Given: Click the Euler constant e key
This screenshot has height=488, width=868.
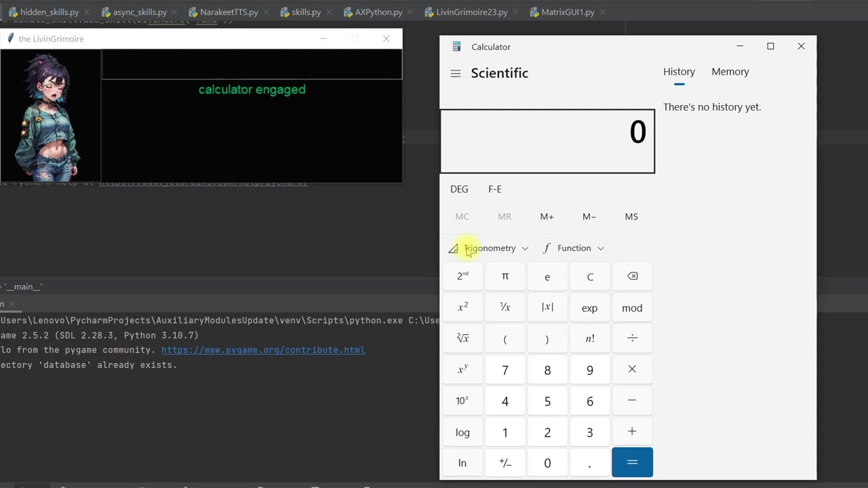Looking at the screenshot, I should pos(547,277).
